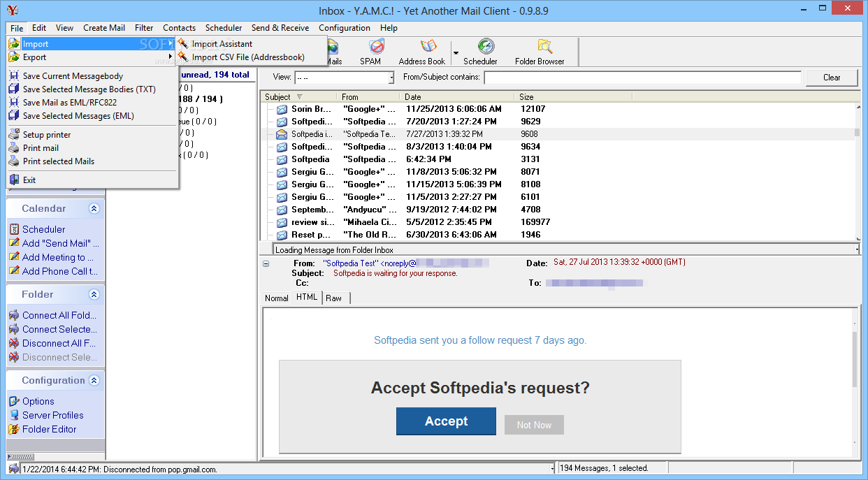Click Add Phone Call sidebar link
The width and height of the screenshot is (868, 480).
click(x=60, y=271)
